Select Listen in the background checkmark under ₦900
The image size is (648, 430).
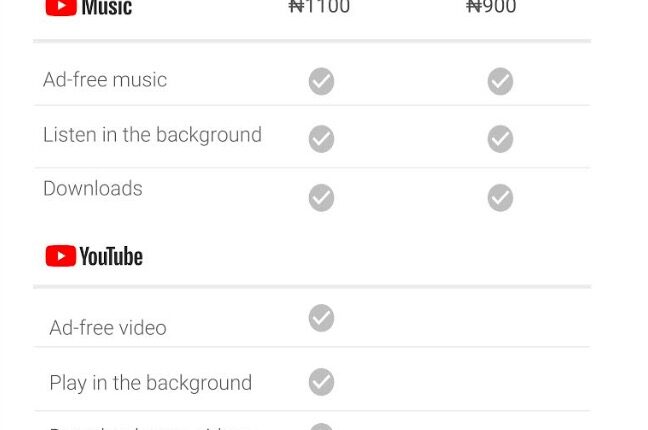pos(500,139)
